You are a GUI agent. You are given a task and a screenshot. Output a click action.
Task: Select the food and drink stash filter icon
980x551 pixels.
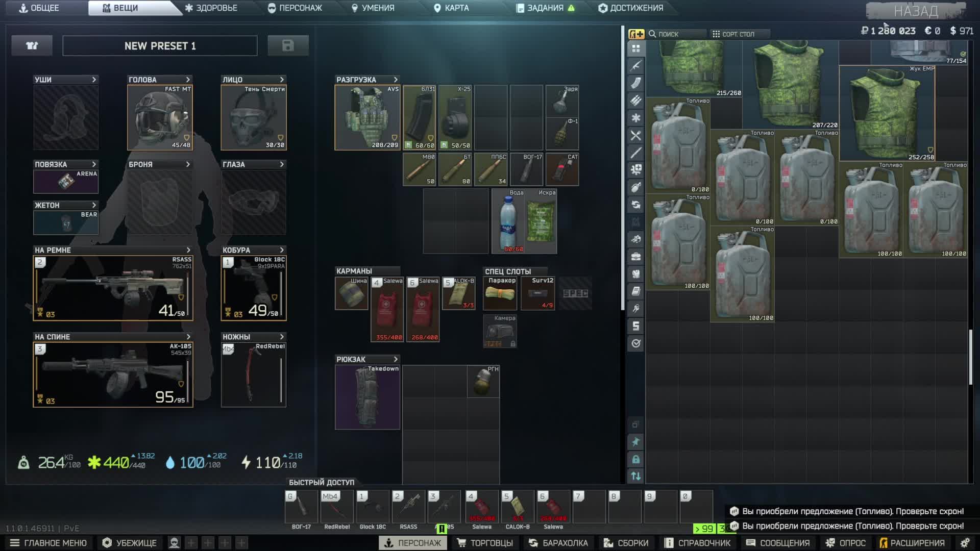pyautogui.click(x=635, y=135)
